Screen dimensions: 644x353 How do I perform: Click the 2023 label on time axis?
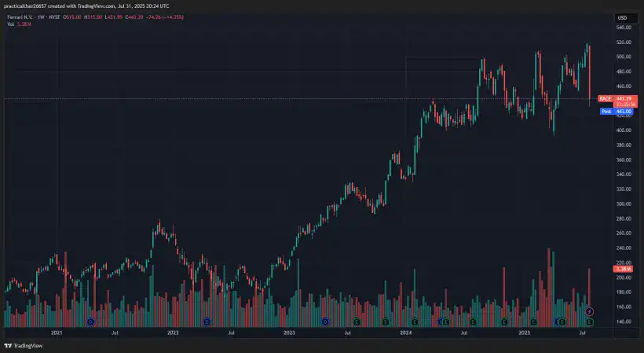pos(289,333)
